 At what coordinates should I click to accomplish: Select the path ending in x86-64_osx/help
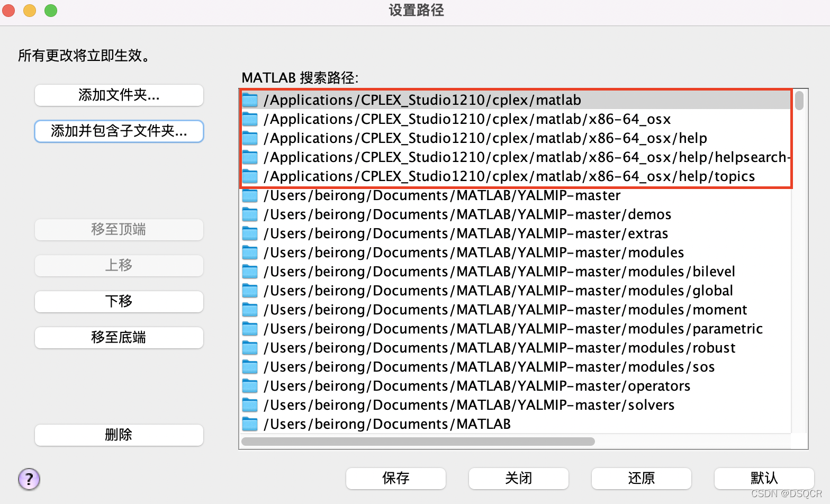click(x=516, y=138)
